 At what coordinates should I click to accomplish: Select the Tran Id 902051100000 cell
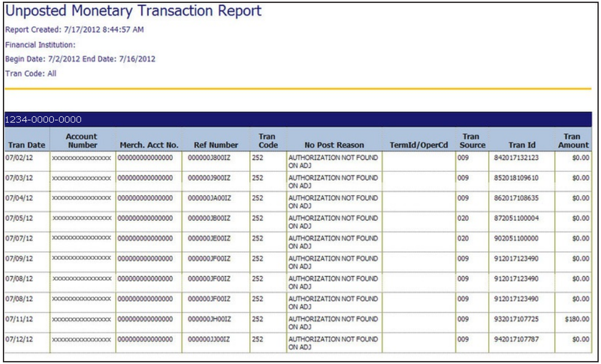(x=517, y=239)
